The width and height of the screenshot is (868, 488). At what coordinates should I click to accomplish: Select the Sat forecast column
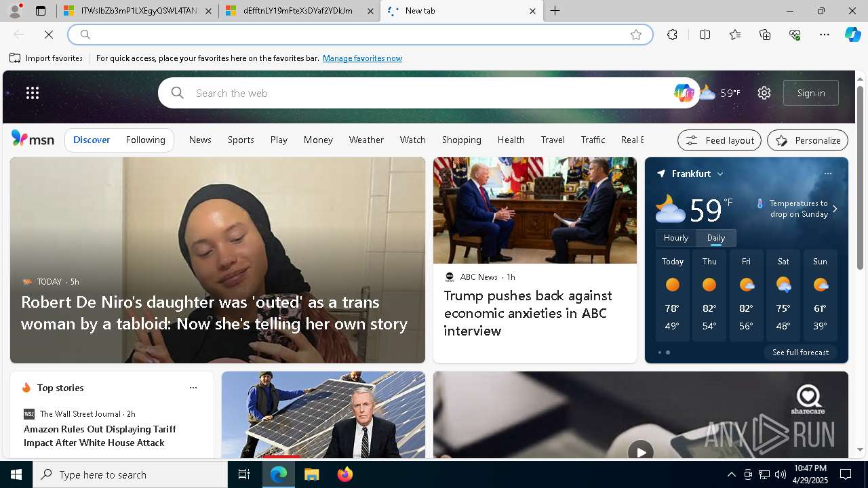tap(783, 296)
